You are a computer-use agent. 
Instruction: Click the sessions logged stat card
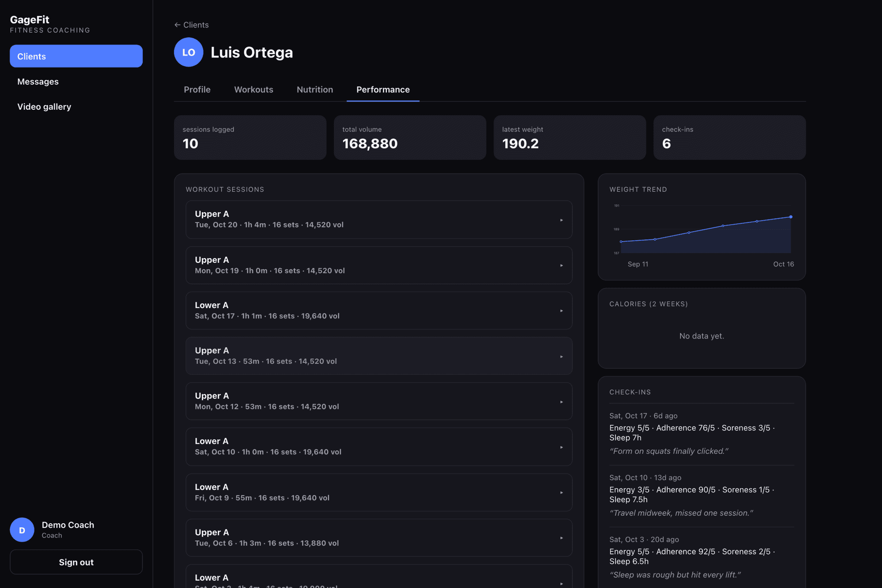click(250, 137)
